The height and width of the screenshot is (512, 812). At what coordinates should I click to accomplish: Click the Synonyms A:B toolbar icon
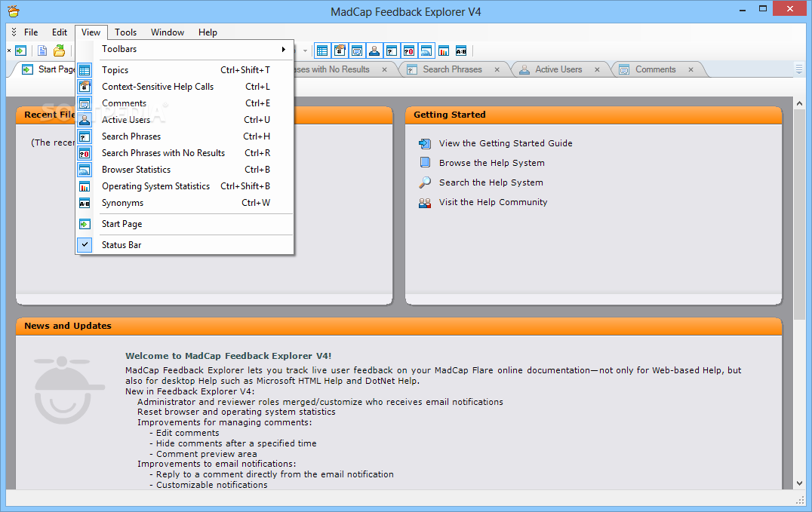(461, 51)
